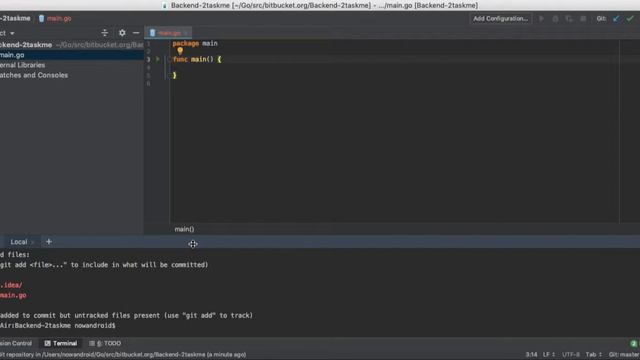
Task: Add a new terminal session with plus
Action: (49, 242)
